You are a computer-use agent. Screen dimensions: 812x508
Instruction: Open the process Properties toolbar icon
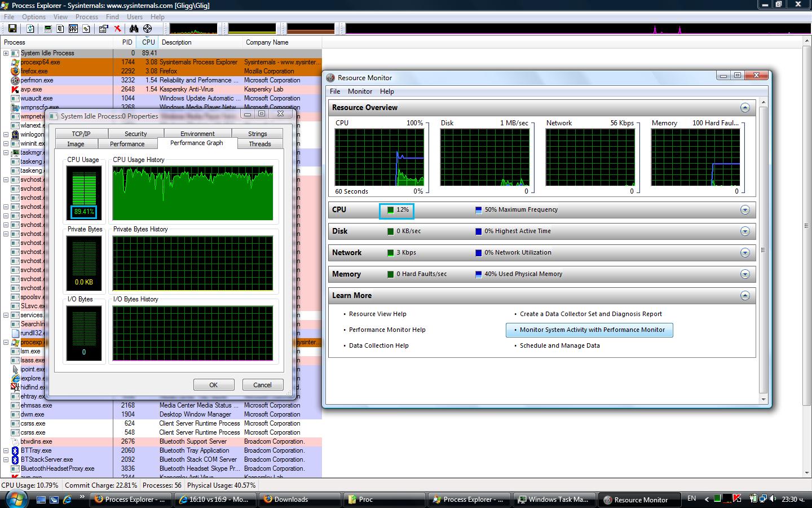104,28
